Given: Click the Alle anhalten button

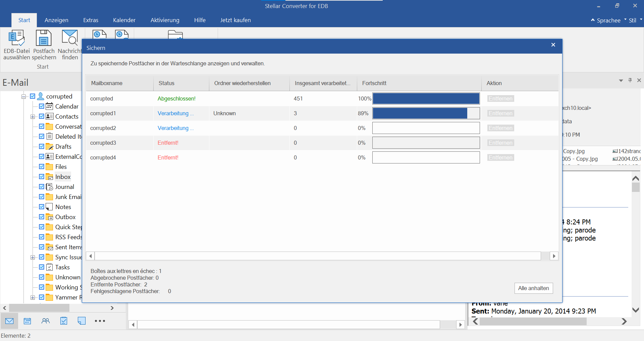Looking at the screenshot, I should [533, 288].
